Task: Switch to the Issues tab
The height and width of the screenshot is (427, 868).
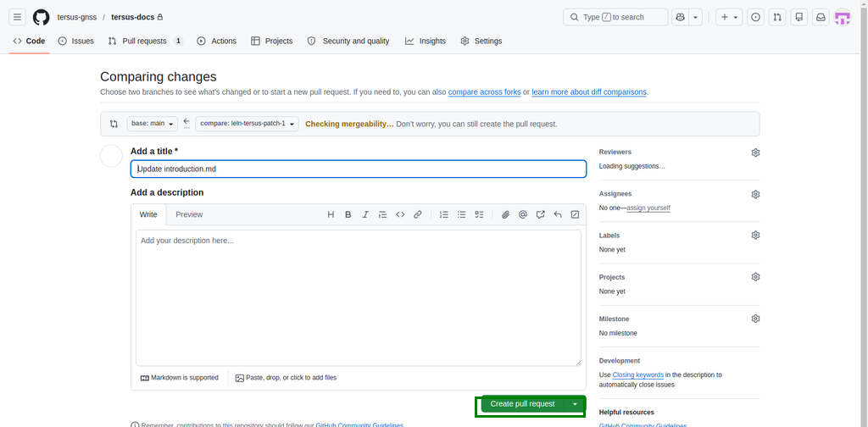Action: pos(75,41)
